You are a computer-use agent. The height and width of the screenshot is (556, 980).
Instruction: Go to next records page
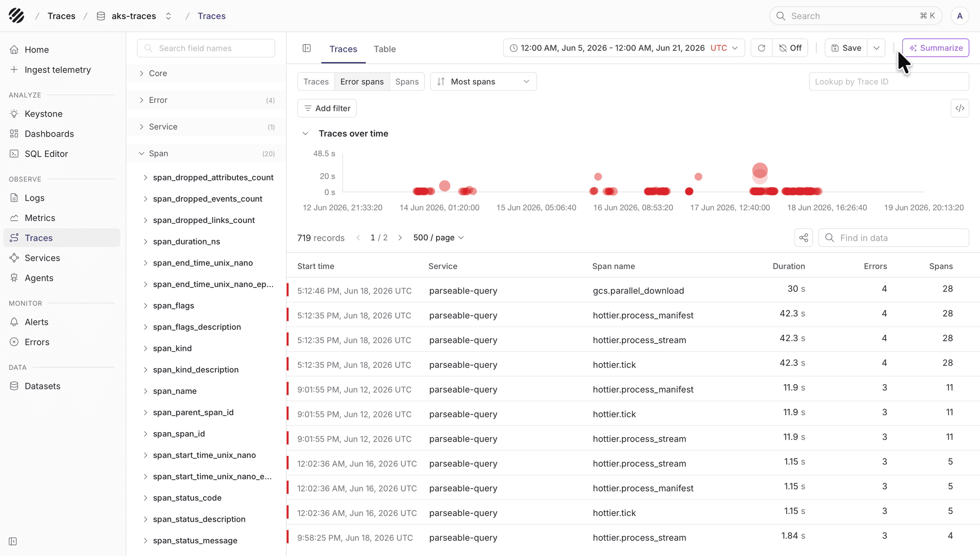(400, 238)
